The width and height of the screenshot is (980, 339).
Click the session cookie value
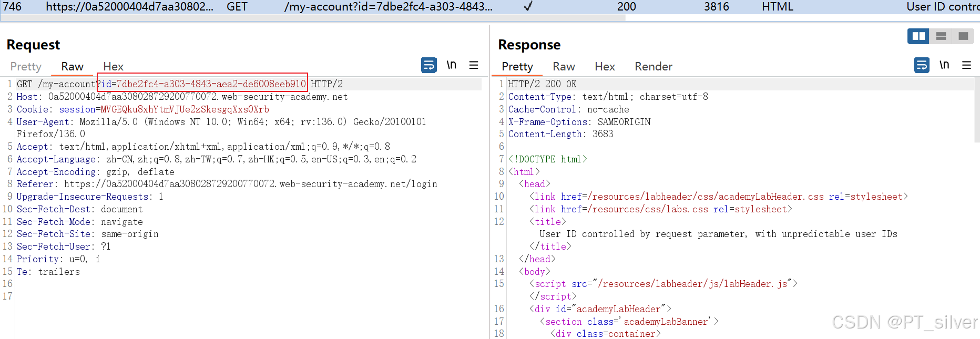click(185, 109)
